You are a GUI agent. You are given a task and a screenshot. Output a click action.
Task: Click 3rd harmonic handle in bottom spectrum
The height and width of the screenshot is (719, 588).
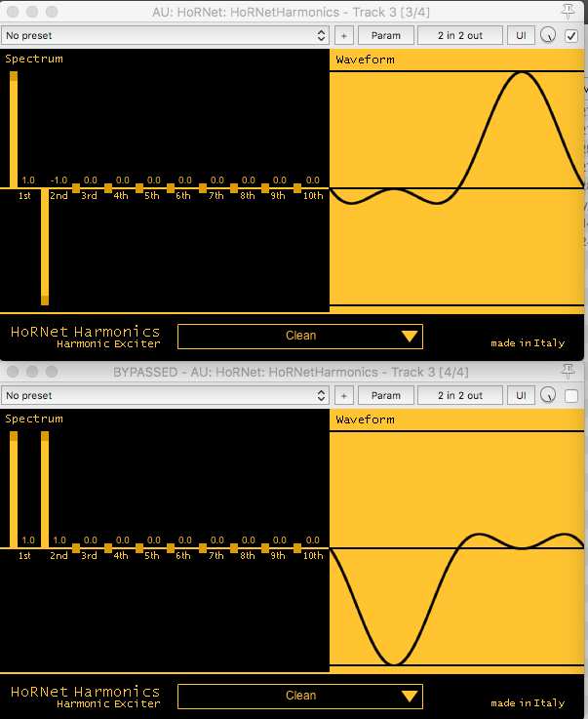coord(76,548)
